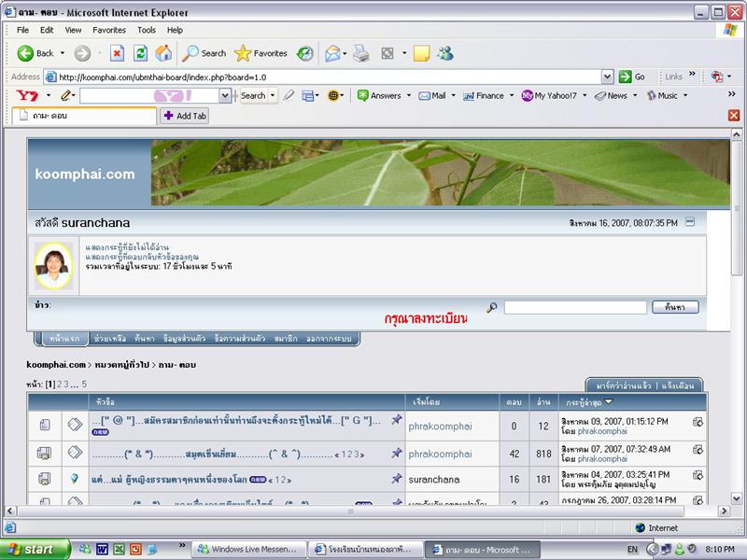Click the Yahoo Y! logo in the toolbar
The width and height of the screenshot is (747, 560).
coord(27,96)
